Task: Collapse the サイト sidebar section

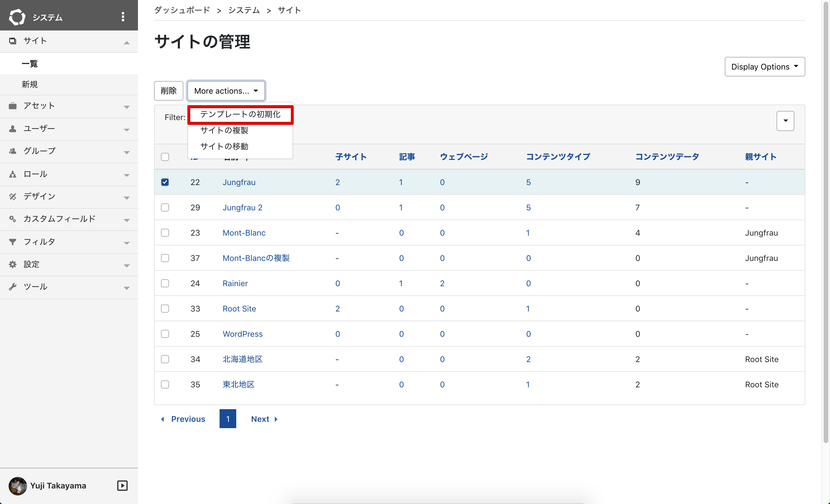Action: [x=127, y=43]
